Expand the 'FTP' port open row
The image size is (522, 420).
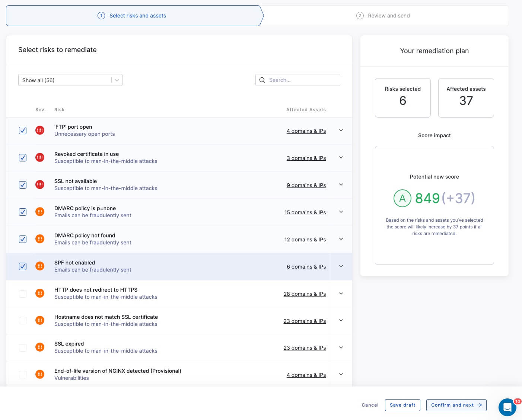(341, 130)
